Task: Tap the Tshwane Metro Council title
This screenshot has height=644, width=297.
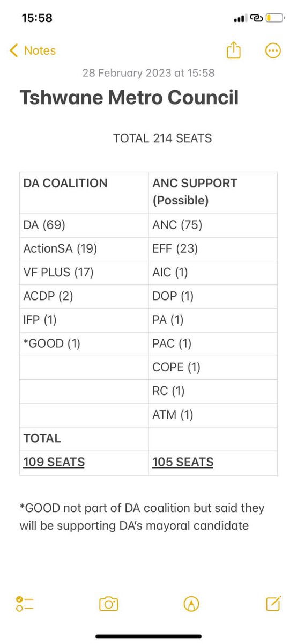Action: click(129, 98)
